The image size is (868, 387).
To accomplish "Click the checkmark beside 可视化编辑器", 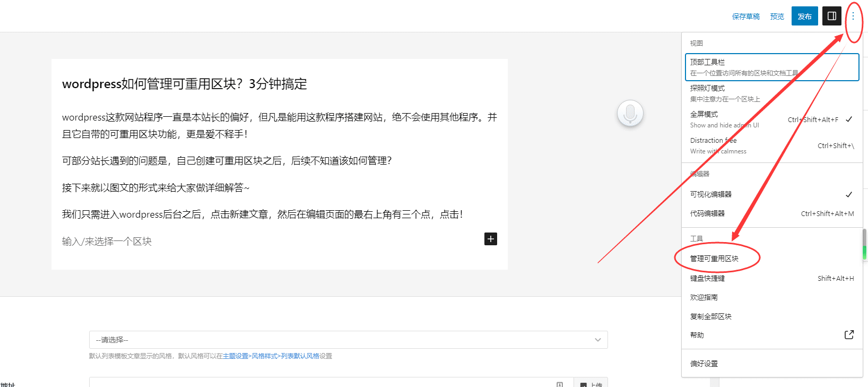I will [849, 194].
